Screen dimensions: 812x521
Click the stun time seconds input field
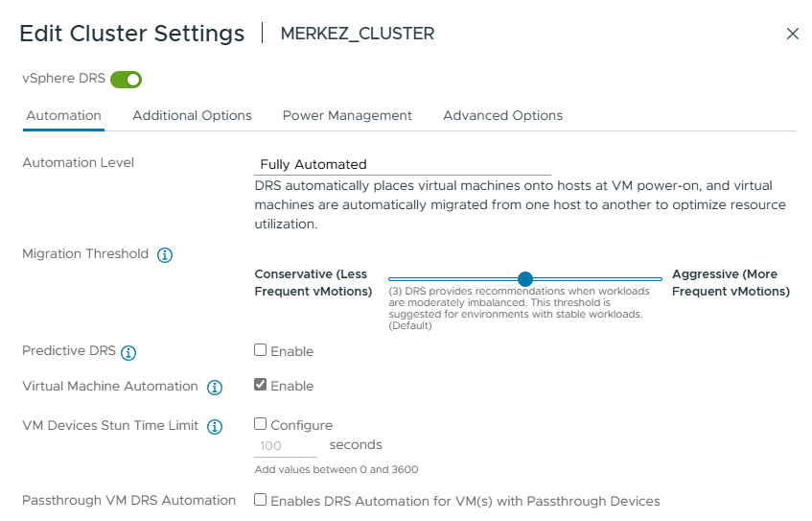286,446
